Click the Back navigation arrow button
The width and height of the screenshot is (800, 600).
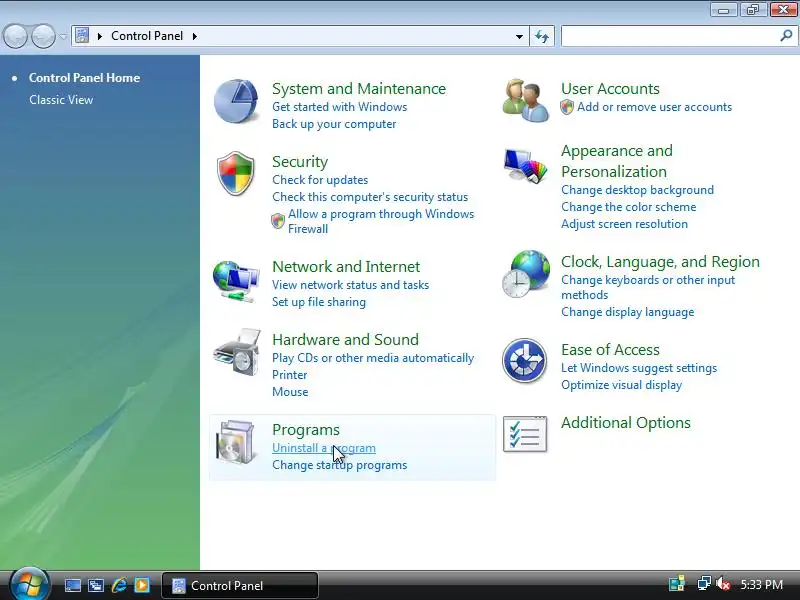click(x=15, y=37)
